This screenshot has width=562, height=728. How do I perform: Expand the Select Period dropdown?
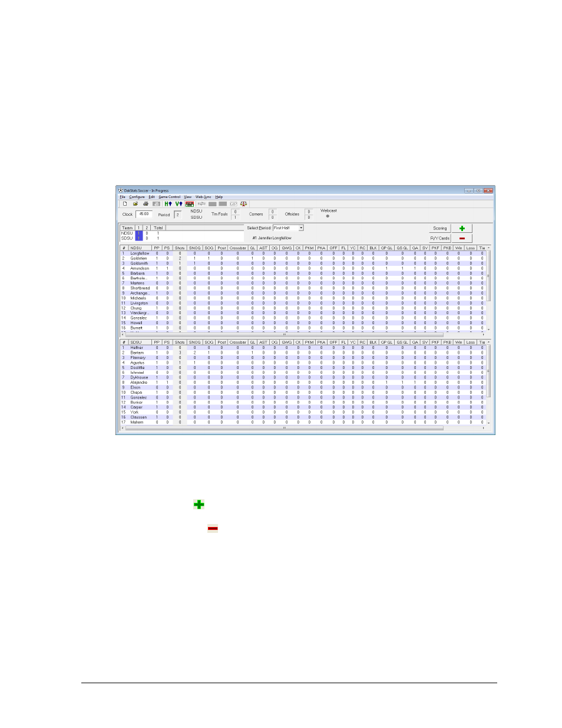coord(301,228)
